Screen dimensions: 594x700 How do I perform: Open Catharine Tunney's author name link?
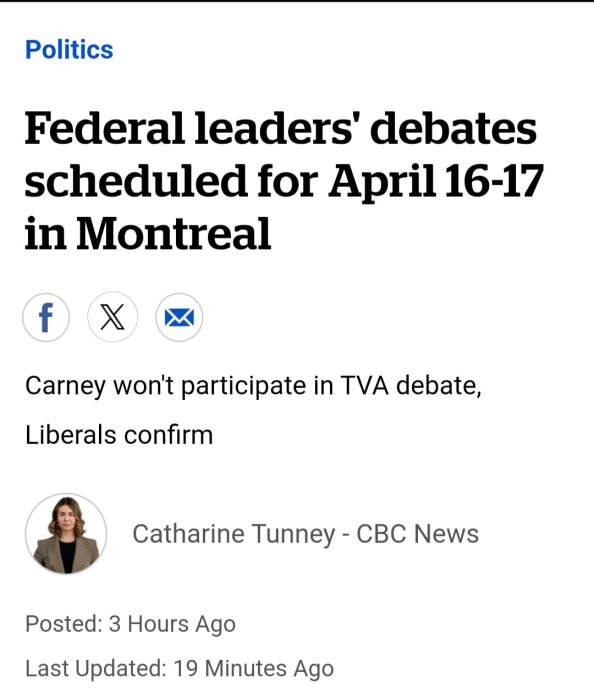[x=233, y=534]
